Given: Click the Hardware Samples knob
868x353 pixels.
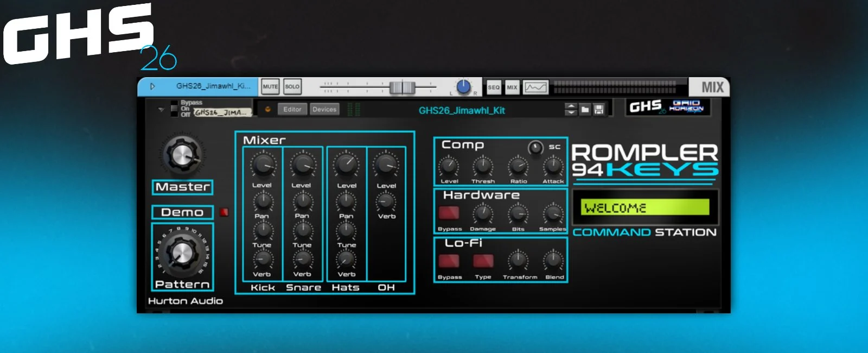Looking at the screenshot, I should click(553, 214).
